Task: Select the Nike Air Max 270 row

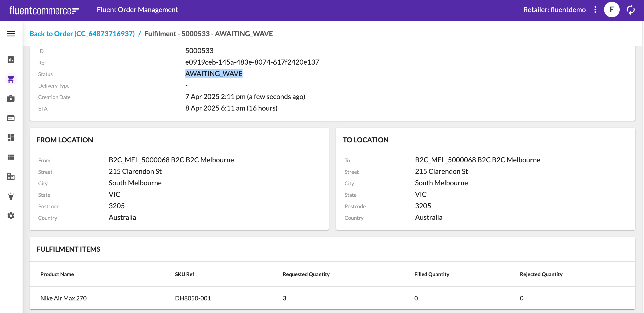Action: (x=63, y=298)
